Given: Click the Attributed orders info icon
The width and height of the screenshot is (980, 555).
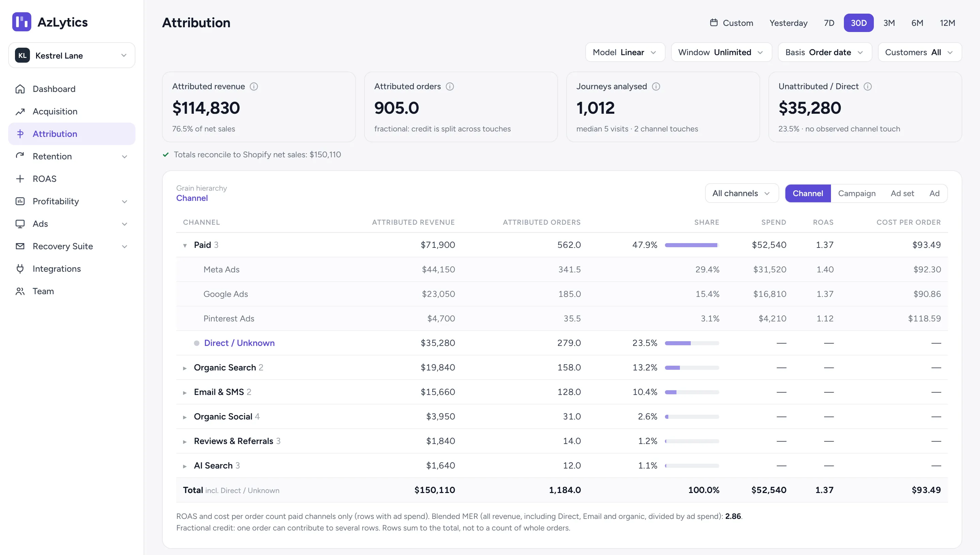Looking at the screenshot, I should [450, 86].
